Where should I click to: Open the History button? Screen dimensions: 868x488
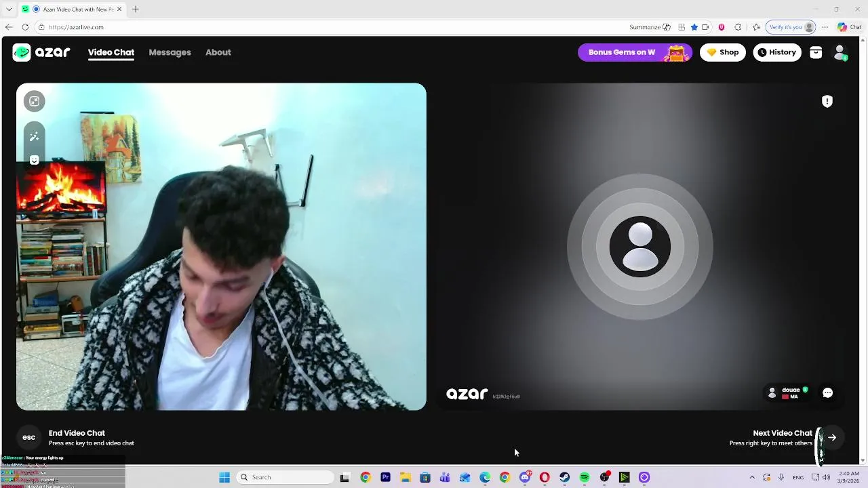tap(777, 52)
